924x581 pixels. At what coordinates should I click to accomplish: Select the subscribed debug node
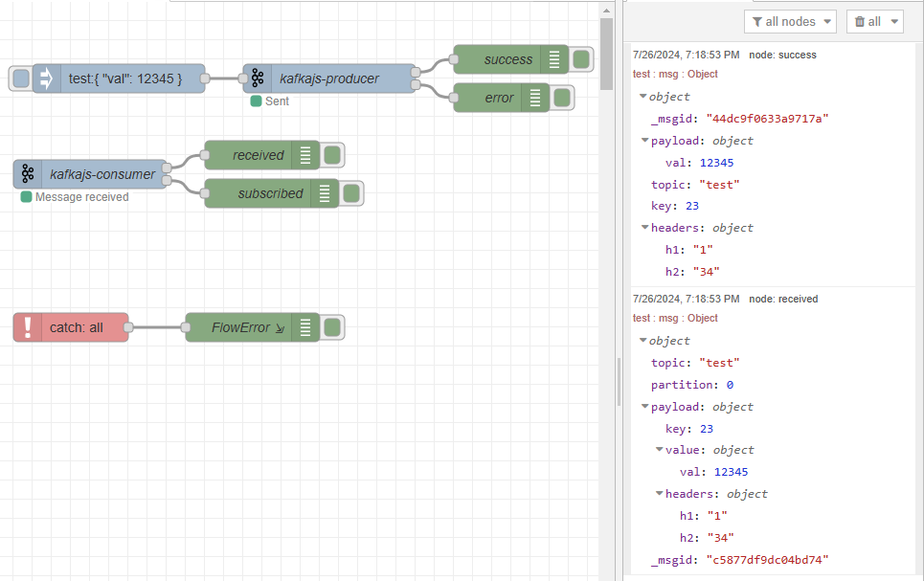point(272,193)
